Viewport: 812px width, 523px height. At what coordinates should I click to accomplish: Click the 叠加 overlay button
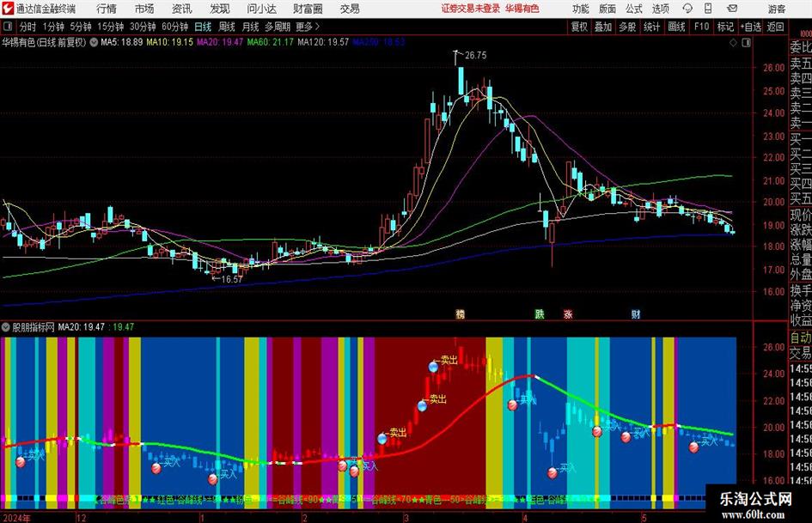[x=603, y=27]
